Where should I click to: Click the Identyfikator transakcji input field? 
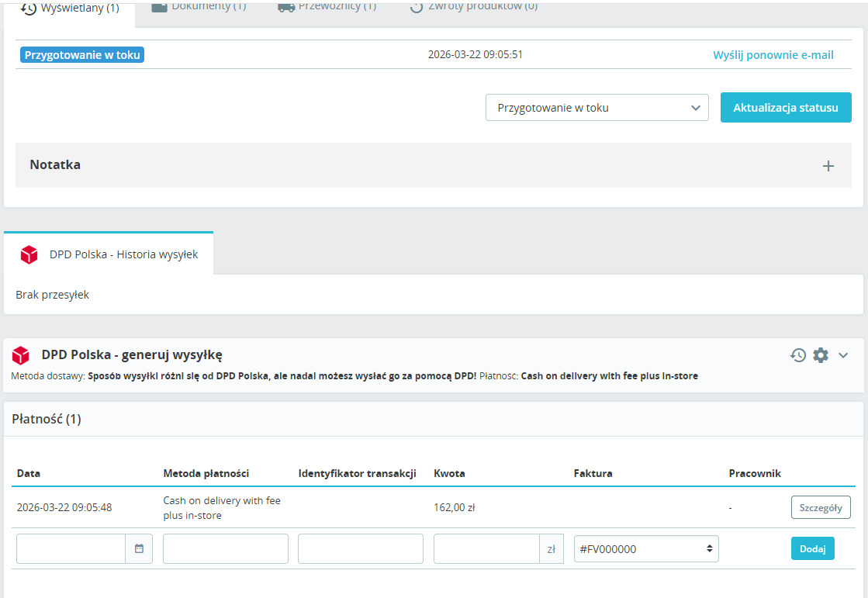pyautogui.click(x=360, y=548)
